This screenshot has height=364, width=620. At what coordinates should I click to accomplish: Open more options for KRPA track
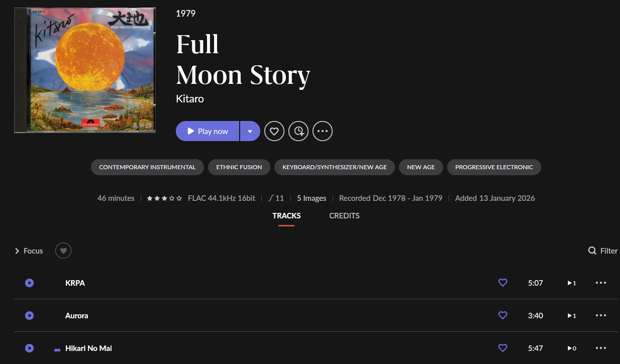click(x=601, y=283)
